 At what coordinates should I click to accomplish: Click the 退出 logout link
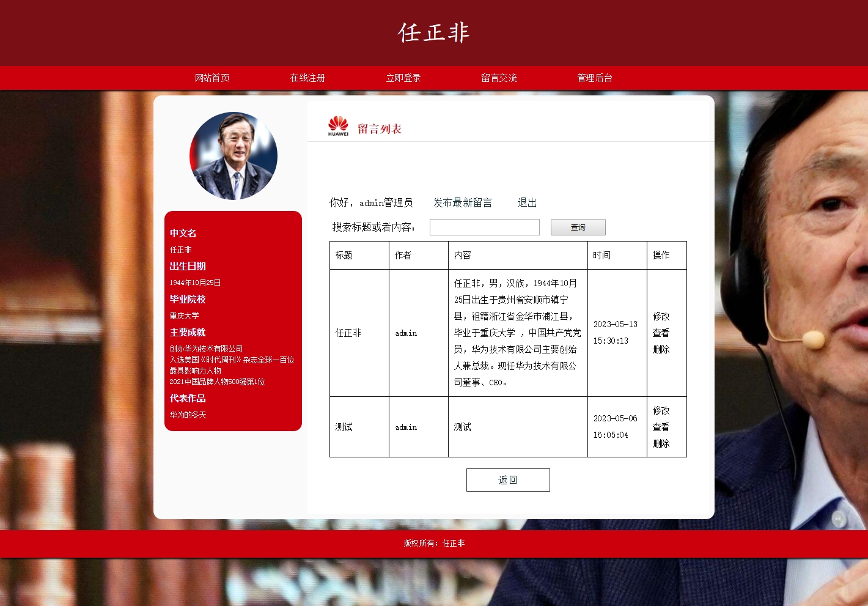click(x=527, y=202)
